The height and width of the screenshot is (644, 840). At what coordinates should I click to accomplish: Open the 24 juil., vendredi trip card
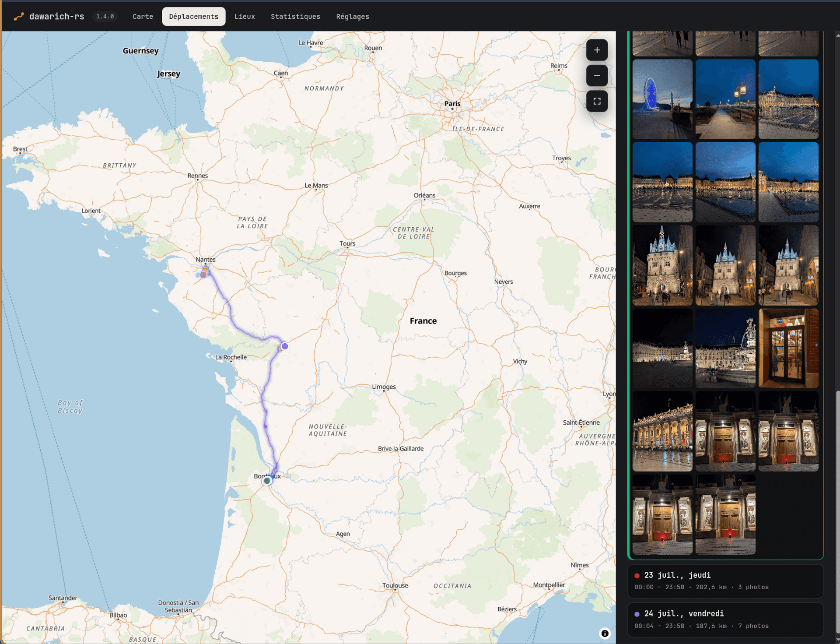pos(725,619)
